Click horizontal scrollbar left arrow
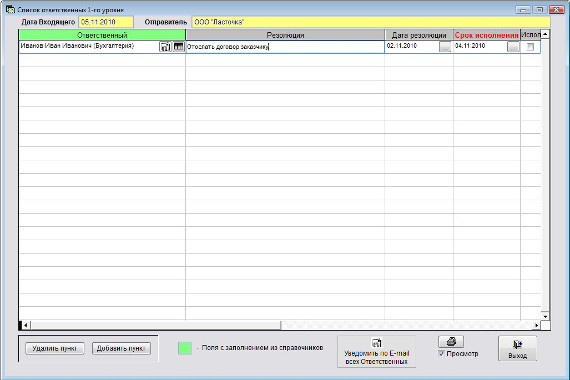 25,325
